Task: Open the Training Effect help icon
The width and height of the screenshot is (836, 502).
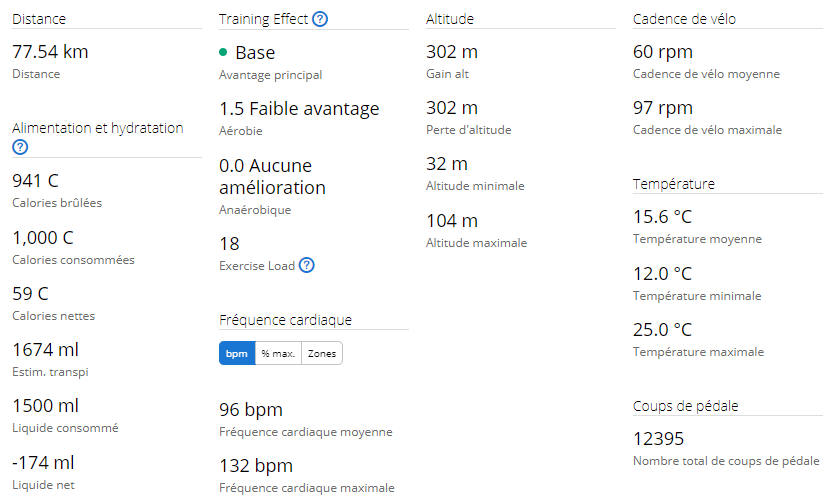Action: tap(320, 19)
